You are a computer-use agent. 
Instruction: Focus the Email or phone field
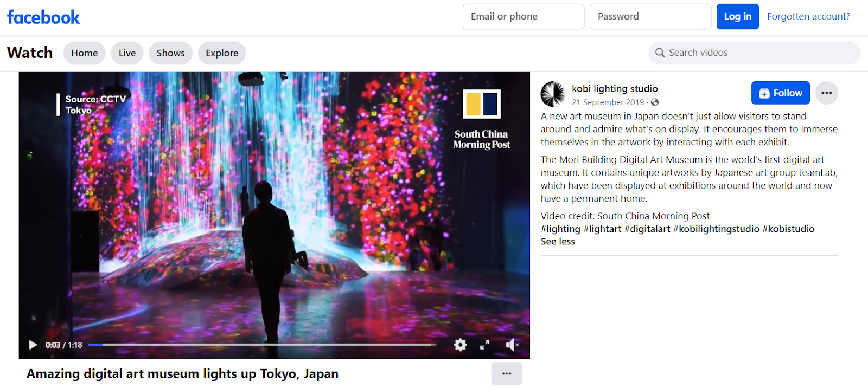(524, 16)
